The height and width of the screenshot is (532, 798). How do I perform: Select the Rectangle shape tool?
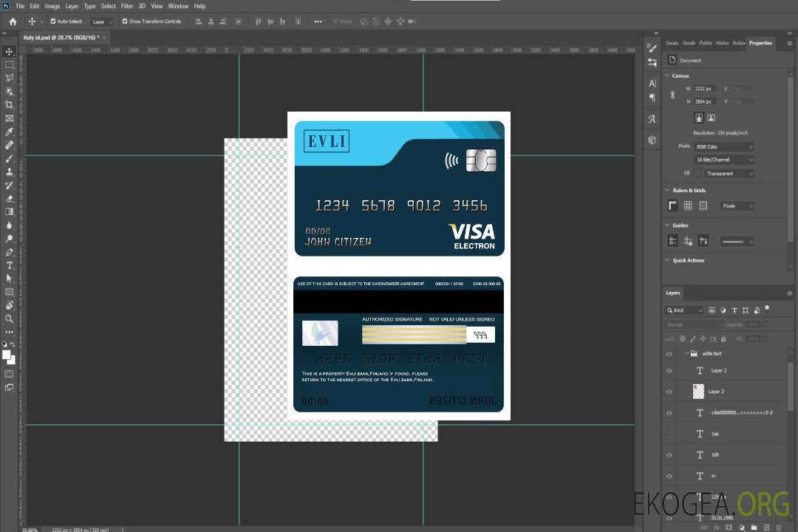point(9,292)
